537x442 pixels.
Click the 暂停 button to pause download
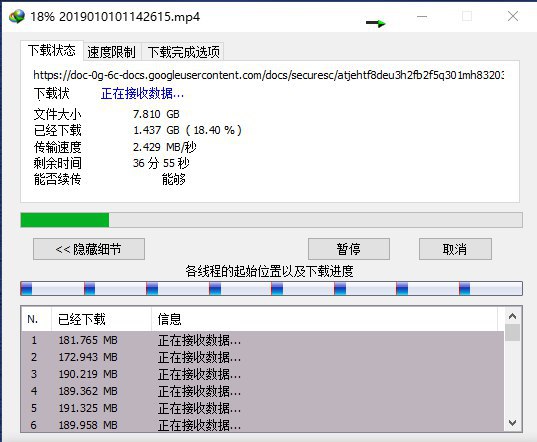[x=349, y=249]
